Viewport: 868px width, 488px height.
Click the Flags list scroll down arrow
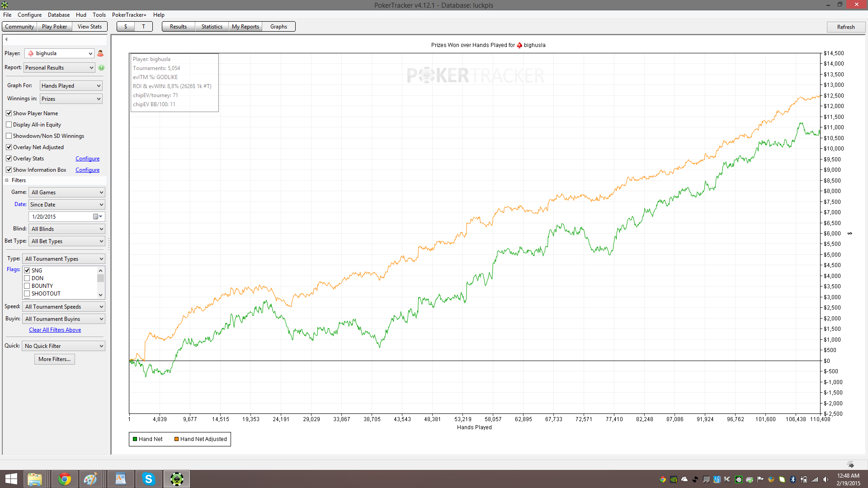coord(101,295)
